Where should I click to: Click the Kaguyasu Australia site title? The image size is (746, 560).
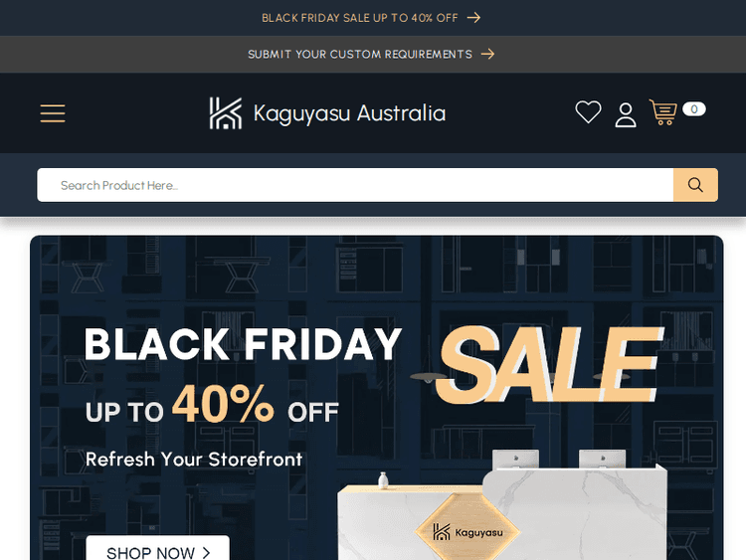click(x=349, y=113)
